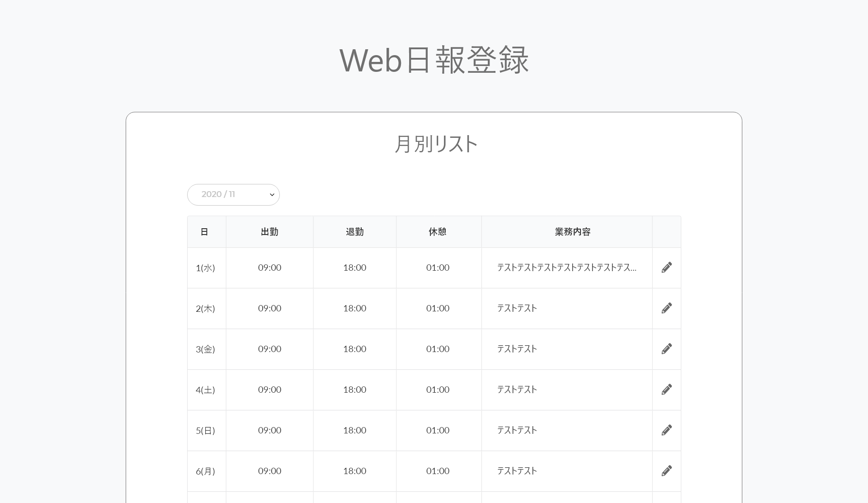This screenshot has width=868, height=503.
Task: Click 01:00 break time for 3(金)
Action: (438, 349)
